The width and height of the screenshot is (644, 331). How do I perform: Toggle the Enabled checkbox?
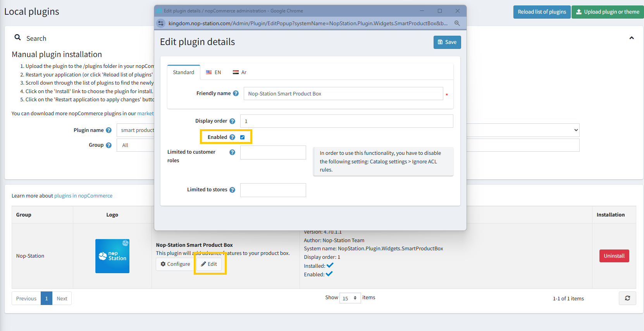pos(243,137)
